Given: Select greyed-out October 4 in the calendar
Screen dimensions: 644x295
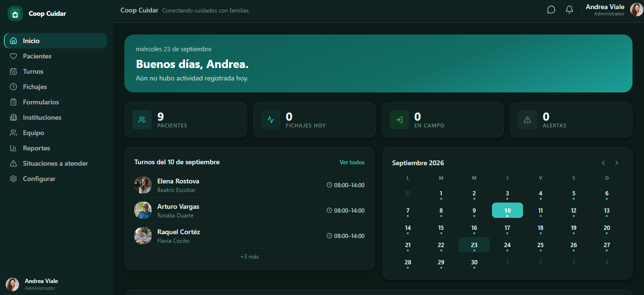Looking at the screenshot, I should (607, 262).
